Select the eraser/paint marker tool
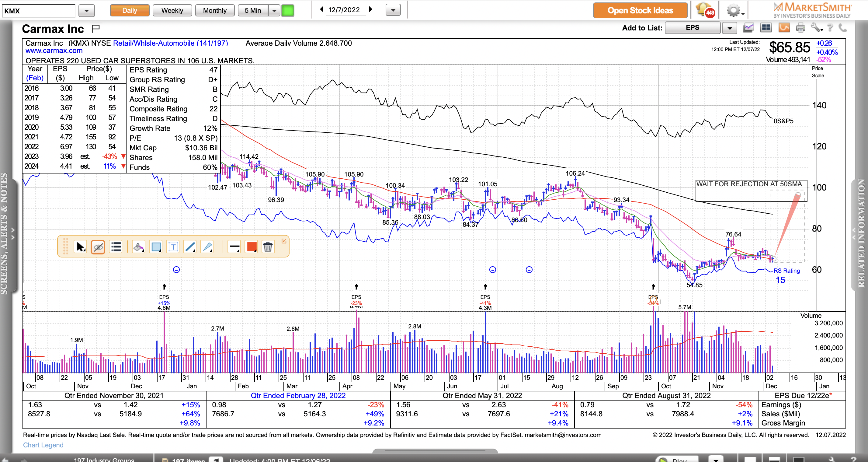The image size is (868, 462). [138, 247]
